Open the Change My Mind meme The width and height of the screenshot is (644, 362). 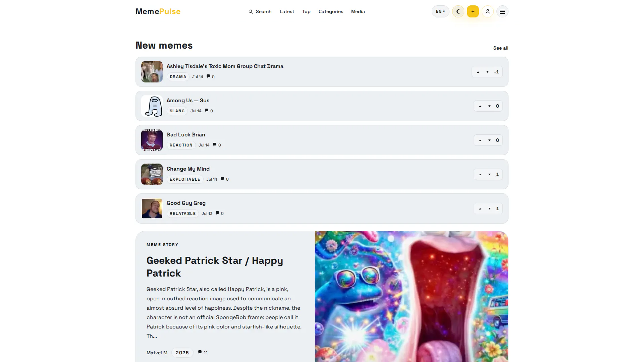pos(188,169)
